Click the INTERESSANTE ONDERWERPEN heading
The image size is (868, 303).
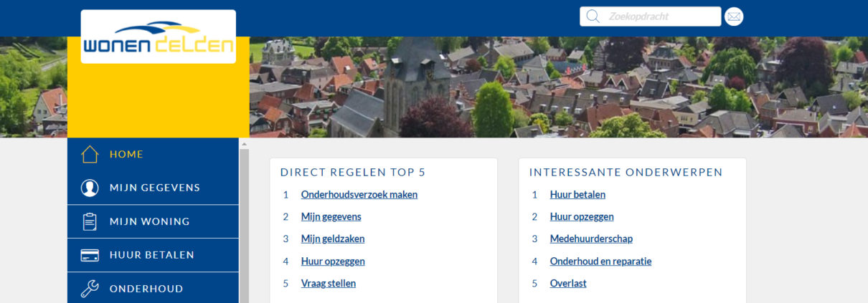(626, 172)
